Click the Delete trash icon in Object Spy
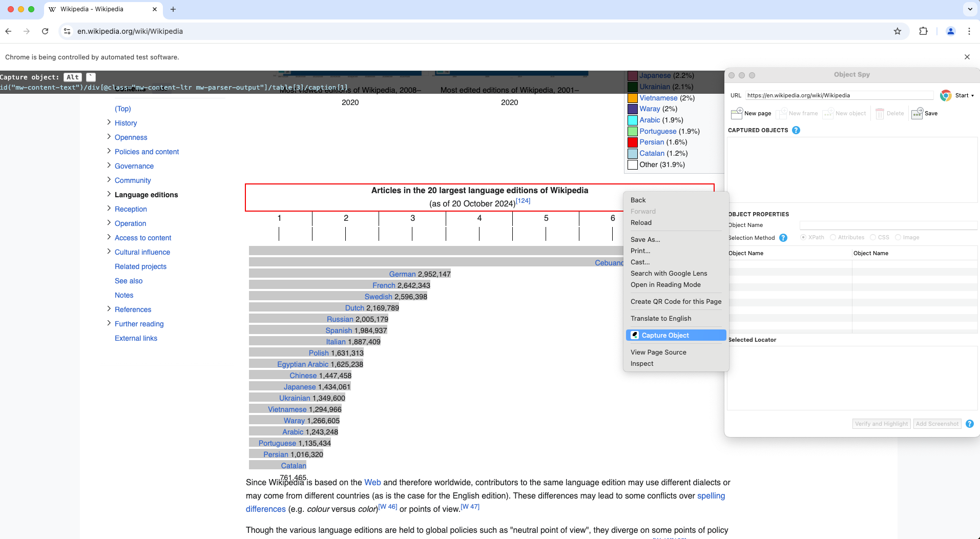 880,113
